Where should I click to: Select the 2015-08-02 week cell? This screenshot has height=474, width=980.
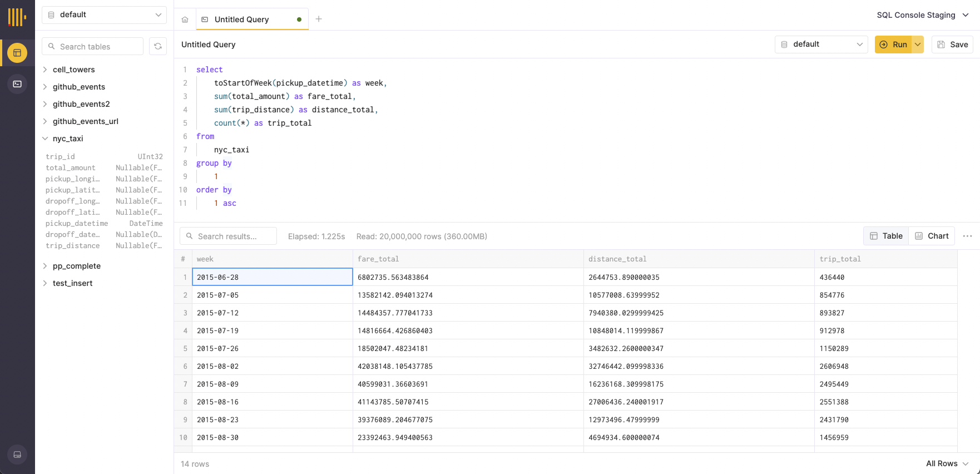[273, 366]
